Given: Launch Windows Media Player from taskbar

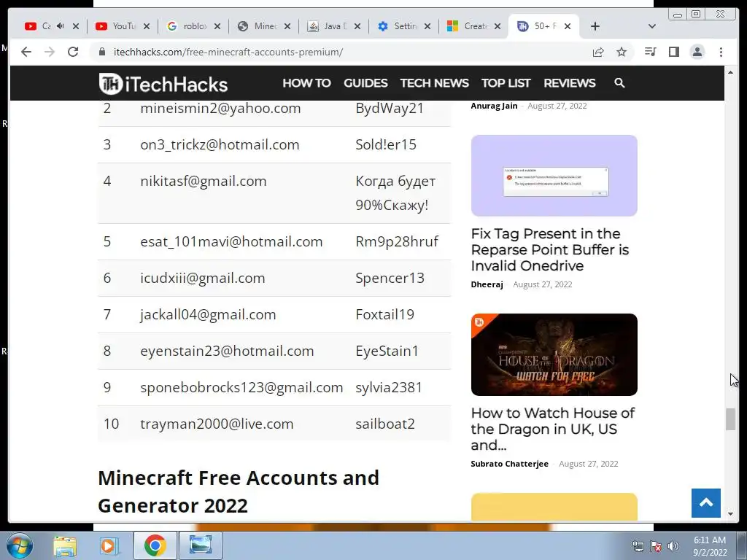Looking at the screenshot, I should coord(109,545).
